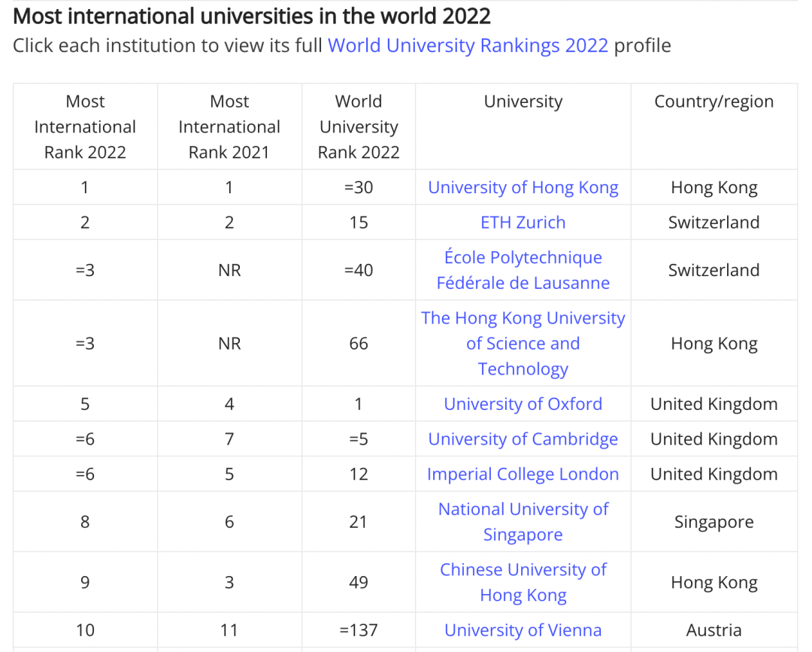812x652 pixels.
Task: Click the Most international universities page heading
Action: point(252,16)
